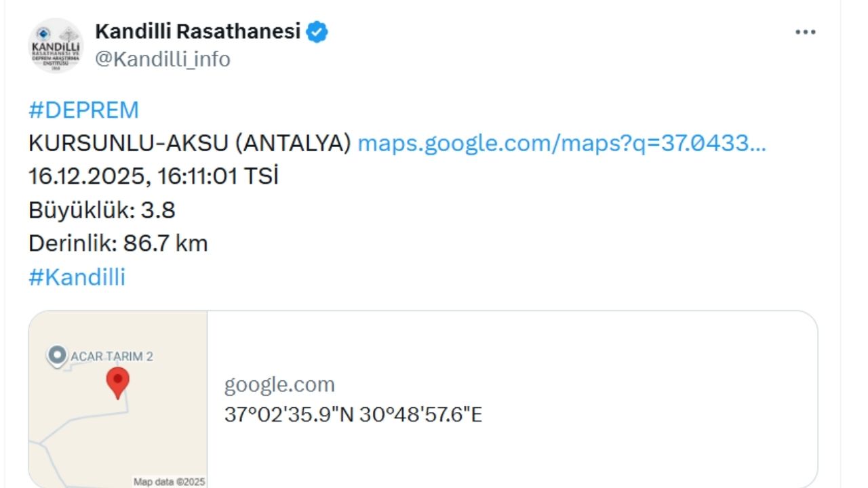Viewport: 868px width, 488px height.
Task: Click the gray ACAR TARIM 2 location icon
Action: click(x=57, y=355)
